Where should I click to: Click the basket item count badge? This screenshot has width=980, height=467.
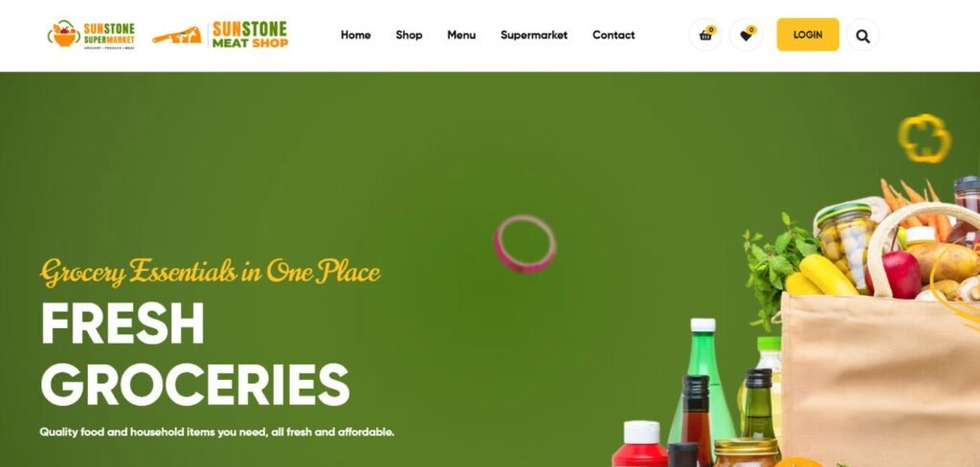[x=711, y=30]
